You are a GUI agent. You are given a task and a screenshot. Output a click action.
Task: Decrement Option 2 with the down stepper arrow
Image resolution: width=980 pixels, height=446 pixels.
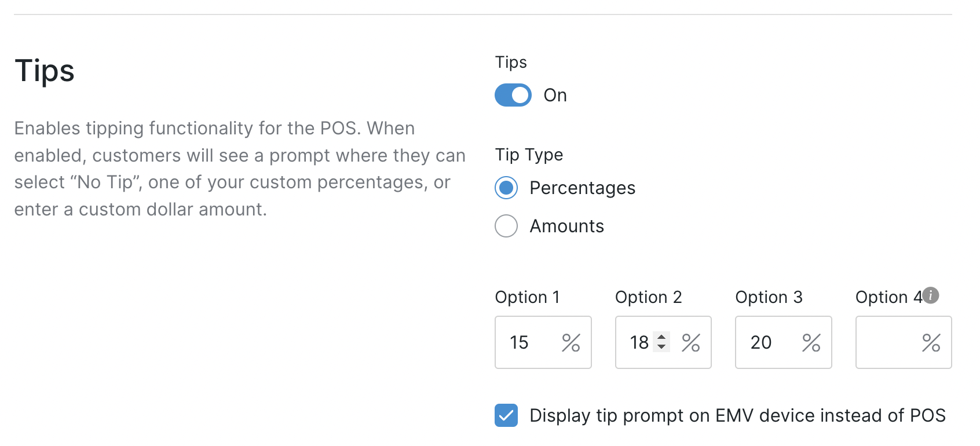(x=662, y=348)
